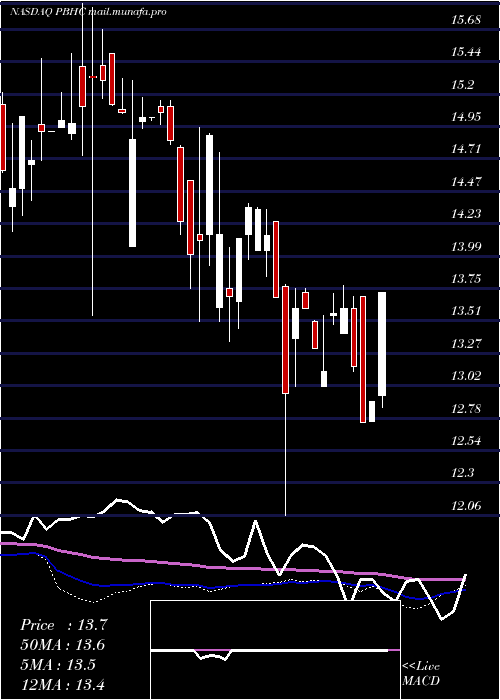Click the 14.23 price axis label

point(467,214)
